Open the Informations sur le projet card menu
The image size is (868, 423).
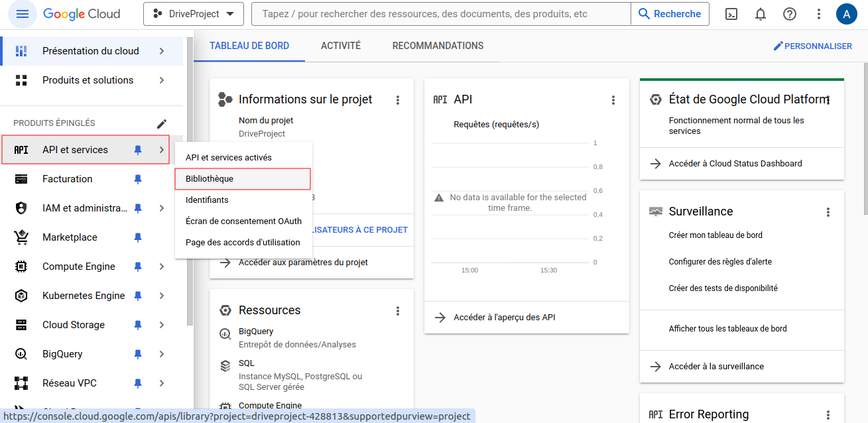(x=398, y=99)
